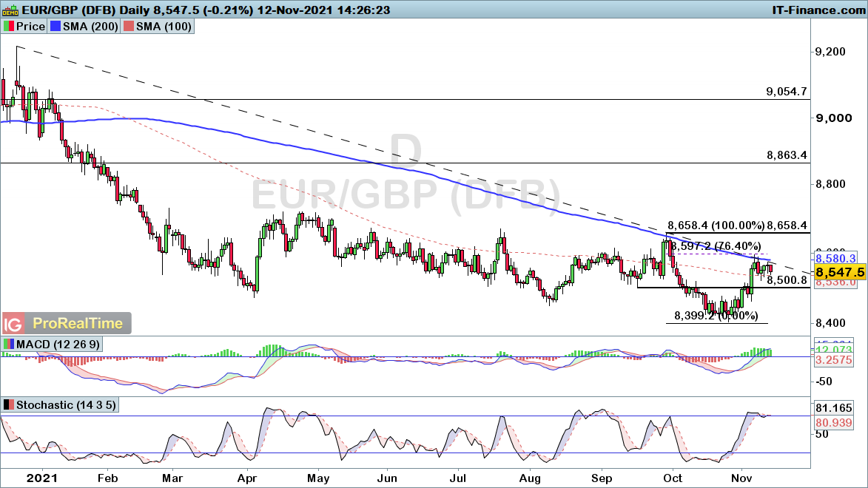The image size is (868, 488).
Task: Click the Stochastic legend color icon
Action: 8,405
